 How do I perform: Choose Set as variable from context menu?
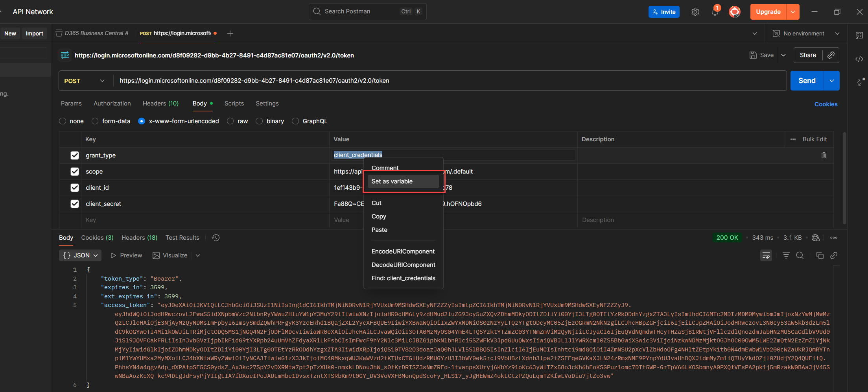404,181
